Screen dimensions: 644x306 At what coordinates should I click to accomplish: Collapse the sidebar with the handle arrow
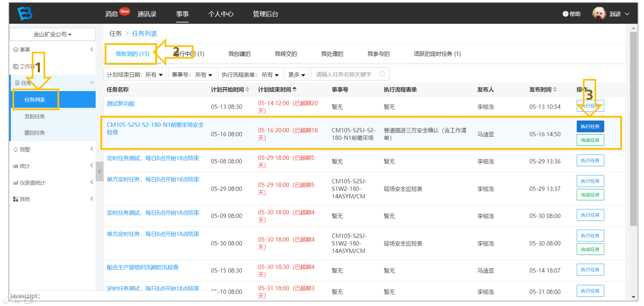pyautogui.click(x=100, y=171)
